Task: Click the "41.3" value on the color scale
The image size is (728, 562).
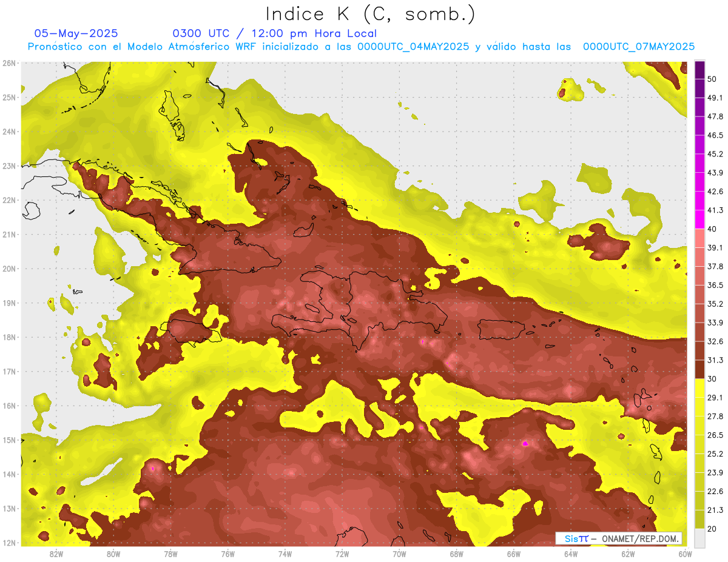Action: (x=715, y=210)
